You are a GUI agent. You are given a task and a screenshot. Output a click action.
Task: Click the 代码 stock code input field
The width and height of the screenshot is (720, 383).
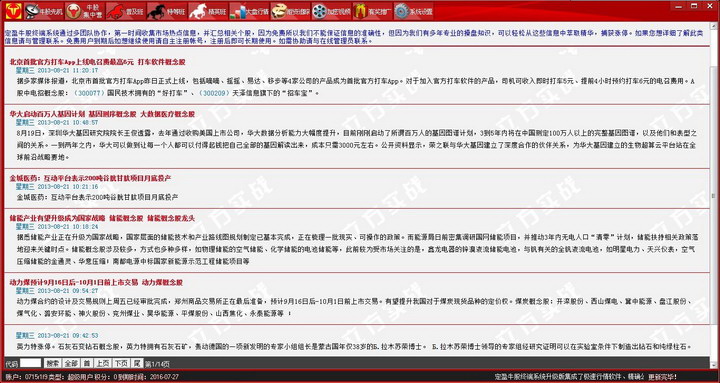[x=30, y=363]
